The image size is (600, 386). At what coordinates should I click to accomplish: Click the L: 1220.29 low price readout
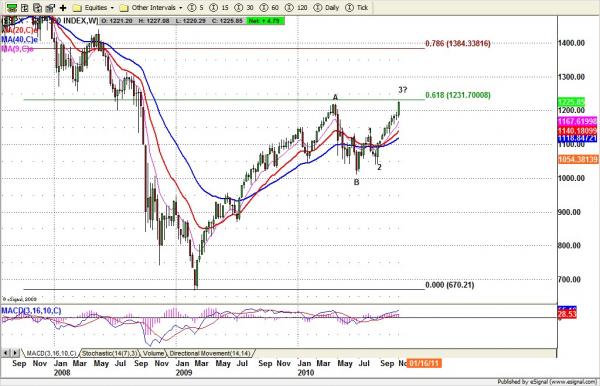pyautogui.click(x=191, y=21)
